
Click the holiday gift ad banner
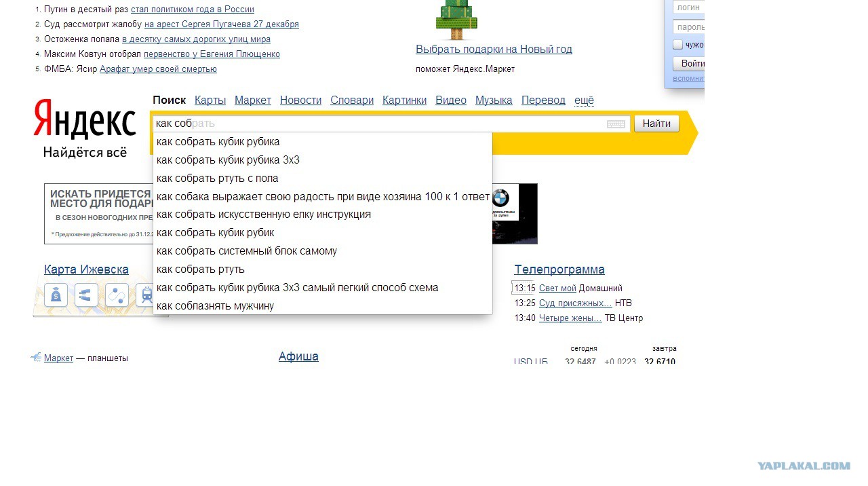[98, 213]
